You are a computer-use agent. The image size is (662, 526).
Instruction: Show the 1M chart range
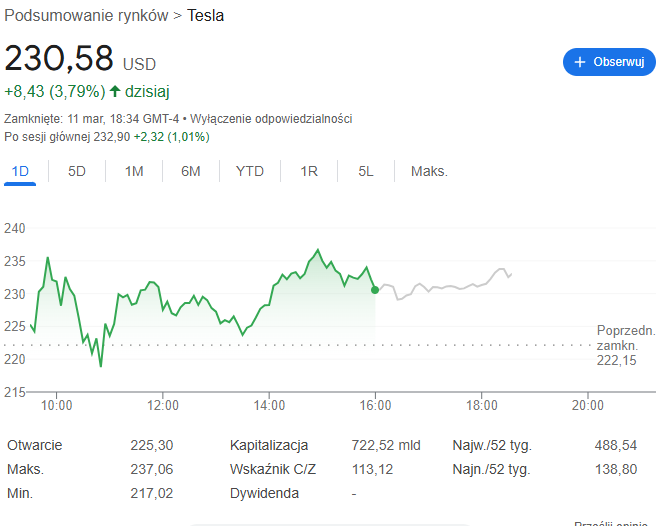(134, 171)
